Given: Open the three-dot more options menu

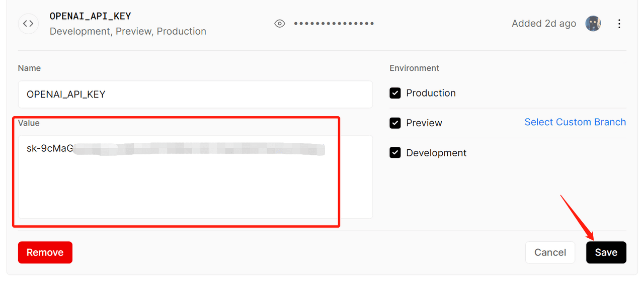Looking at the screenshot, I should [619, 24].
